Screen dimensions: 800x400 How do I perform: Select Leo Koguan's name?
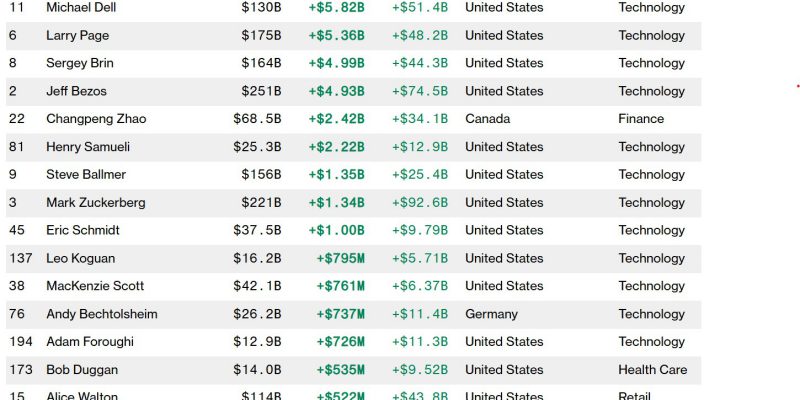tap(81, 258)
